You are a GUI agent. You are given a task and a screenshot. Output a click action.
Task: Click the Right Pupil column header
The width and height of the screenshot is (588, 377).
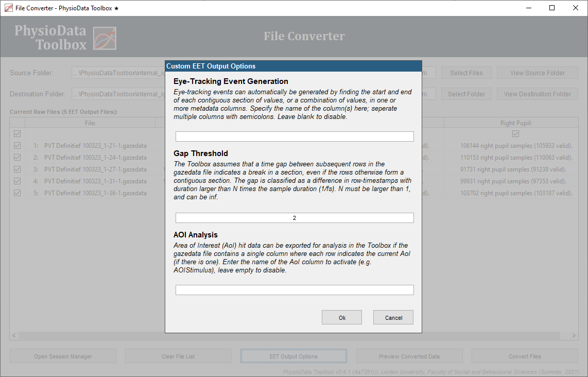click(x=511, y=123)
